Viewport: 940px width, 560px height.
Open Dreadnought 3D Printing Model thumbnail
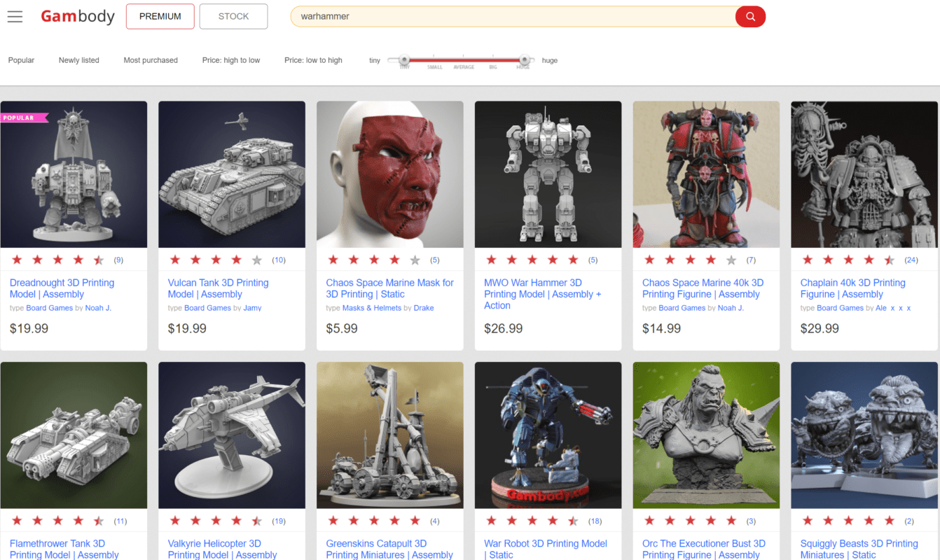[x=74, y=174]
